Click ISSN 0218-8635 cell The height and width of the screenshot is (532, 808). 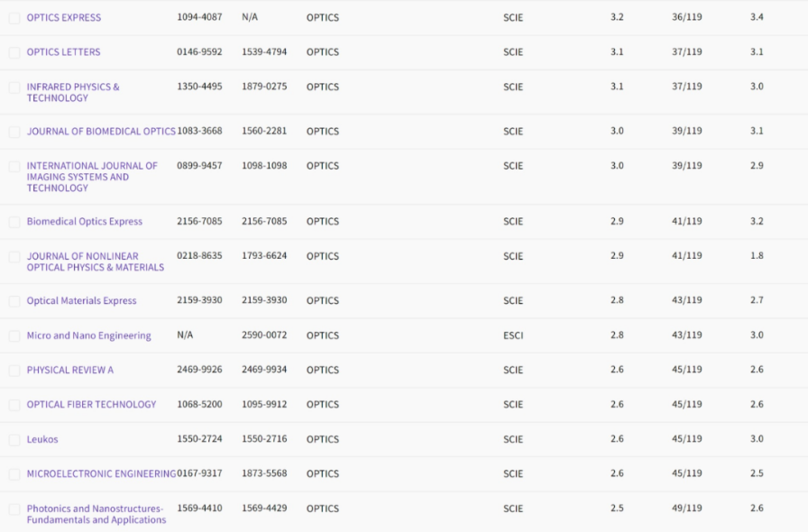pos(199,256)
